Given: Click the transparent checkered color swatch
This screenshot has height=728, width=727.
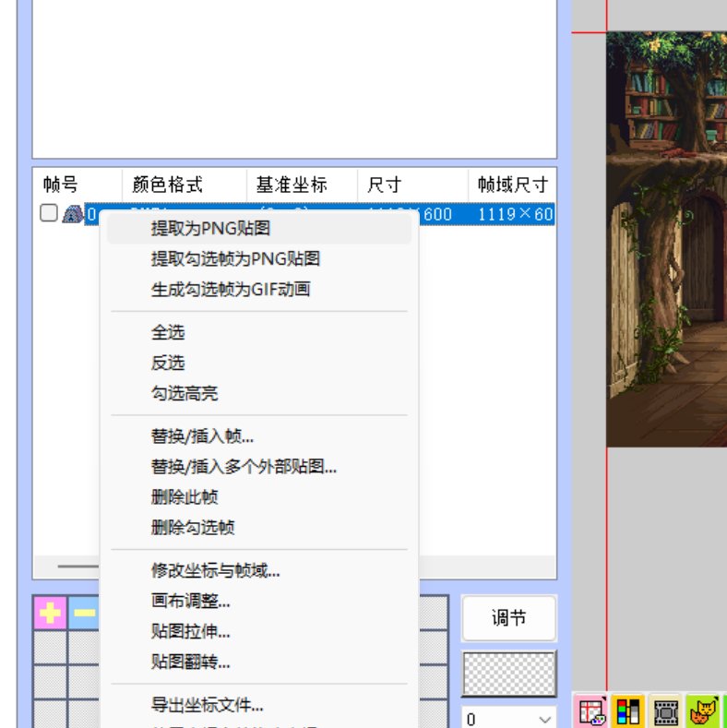Looking at the screenshot, I should pos(508,674).
